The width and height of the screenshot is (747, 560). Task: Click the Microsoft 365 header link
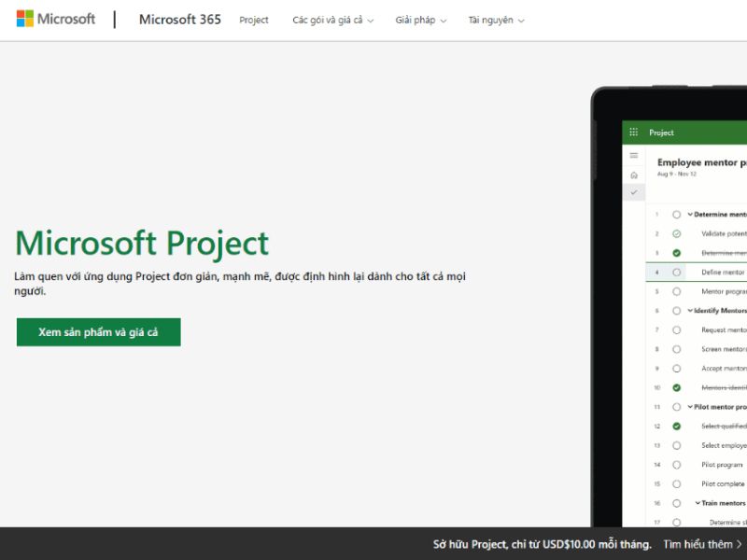coord(180,20)
